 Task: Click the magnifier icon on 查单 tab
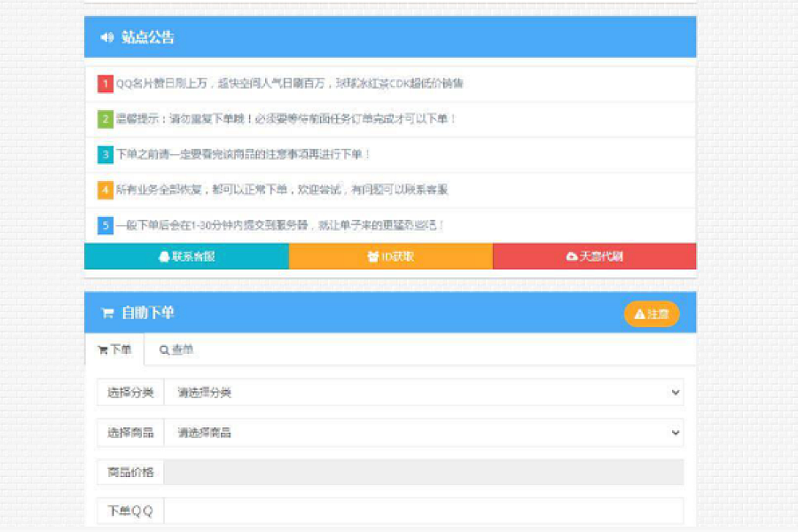coord(164,350)
